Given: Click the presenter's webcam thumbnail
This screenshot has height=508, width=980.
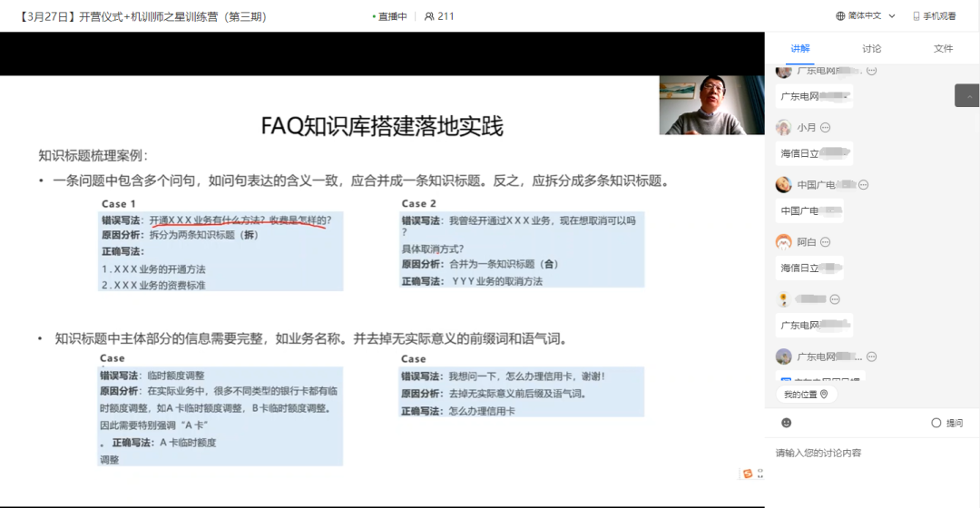Looking at the screenshot, I should click(711, 104).
